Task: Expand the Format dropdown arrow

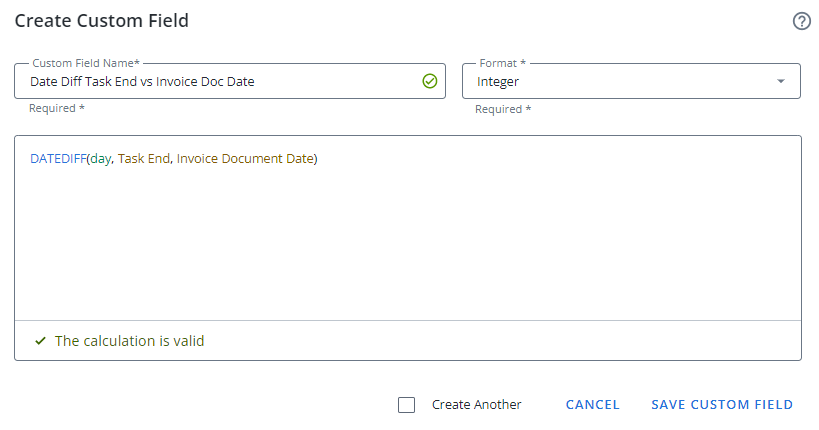Action: click(781, 82)
